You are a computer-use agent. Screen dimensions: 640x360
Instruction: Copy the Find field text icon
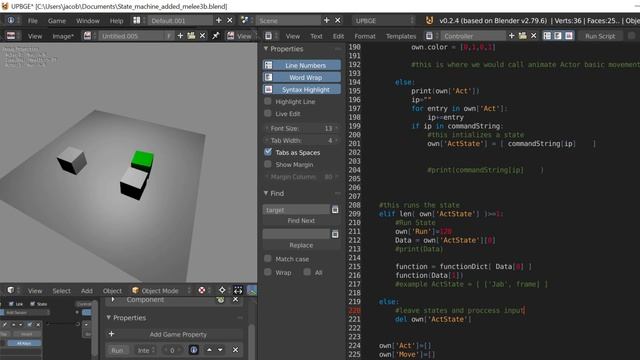coord(335,209)
